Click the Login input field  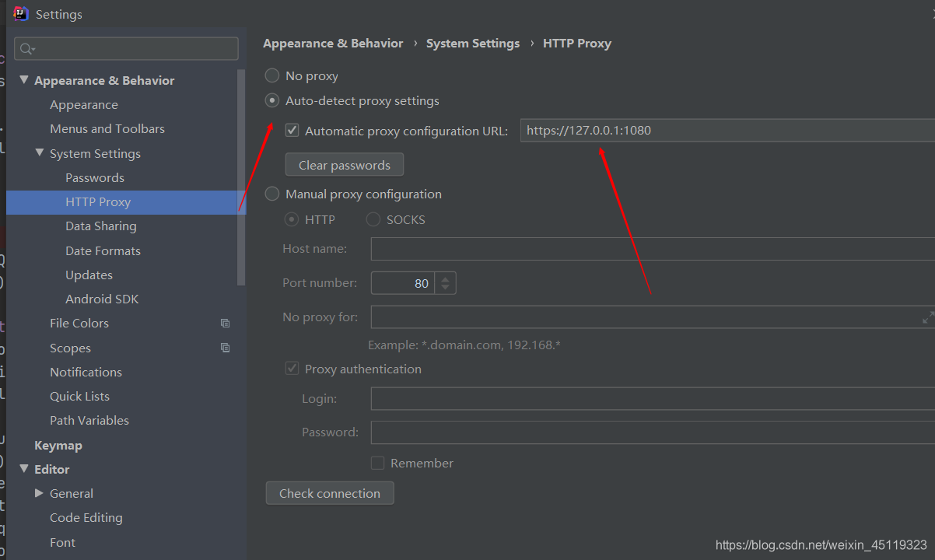tap(653, 399)
